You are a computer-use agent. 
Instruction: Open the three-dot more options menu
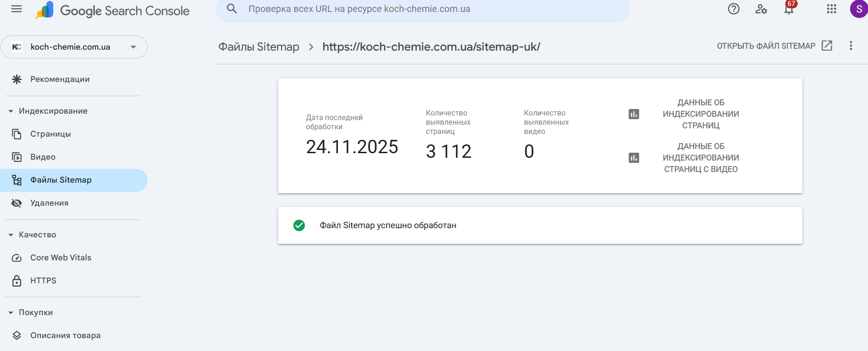point(851,46)
